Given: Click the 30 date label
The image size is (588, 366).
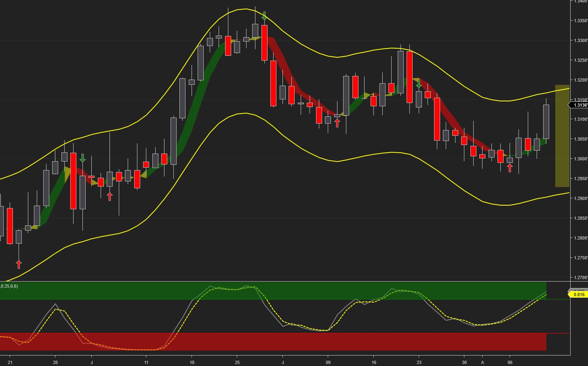Looking at the screenshot, I should [465, 362].
